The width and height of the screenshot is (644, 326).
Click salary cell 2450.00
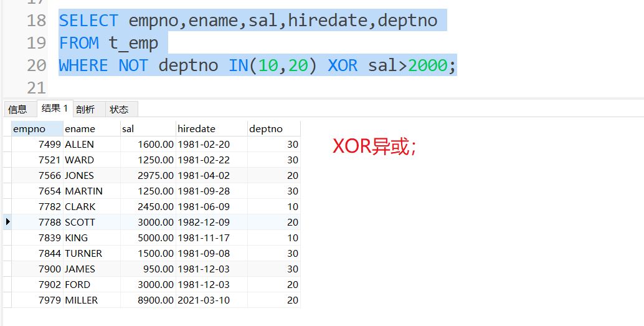pyautogui.click(x=148, y=207)
